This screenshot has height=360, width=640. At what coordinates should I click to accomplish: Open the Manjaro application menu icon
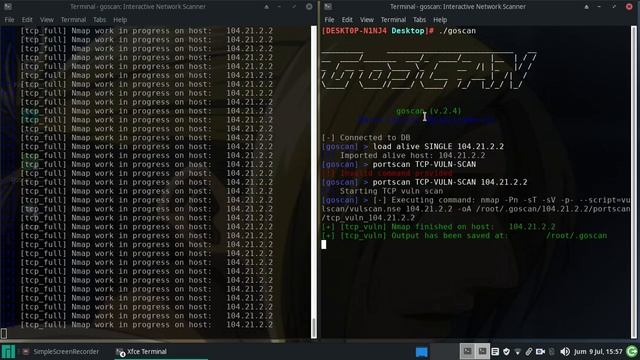[x=8, y=351]
